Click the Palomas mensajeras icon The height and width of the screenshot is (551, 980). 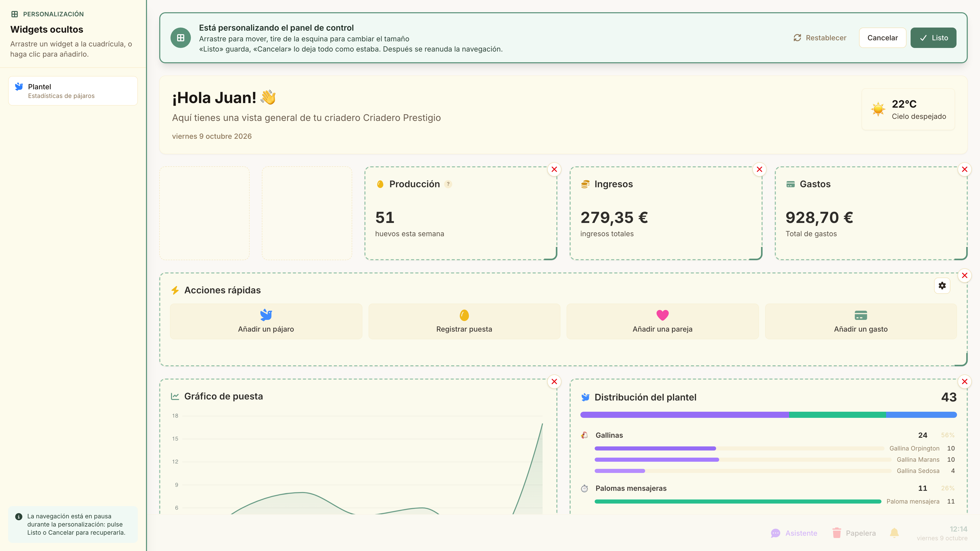tap(585, 488)
